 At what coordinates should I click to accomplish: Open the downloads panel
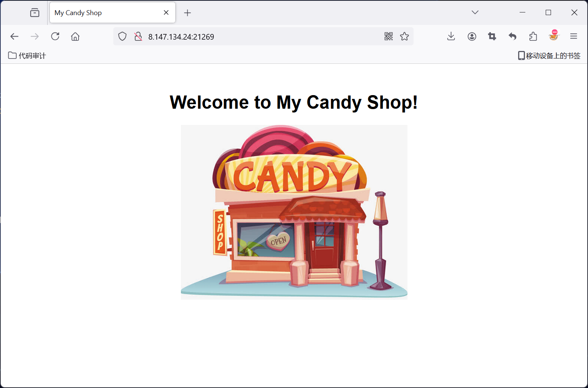(x=451, y=36)
